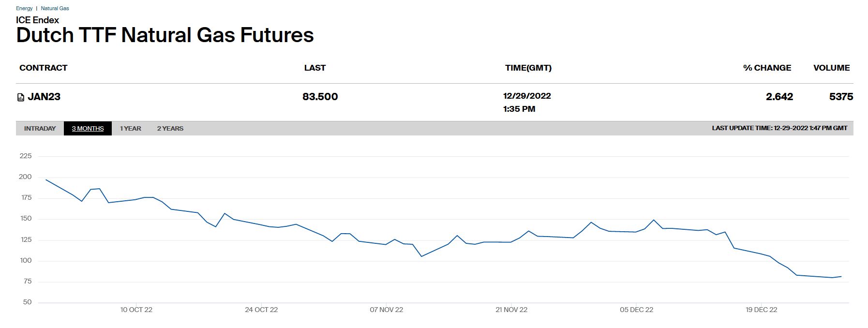Click the 19 DEC 22 axis label
This screenshot has width=868, height=328.
coord(761,310)
